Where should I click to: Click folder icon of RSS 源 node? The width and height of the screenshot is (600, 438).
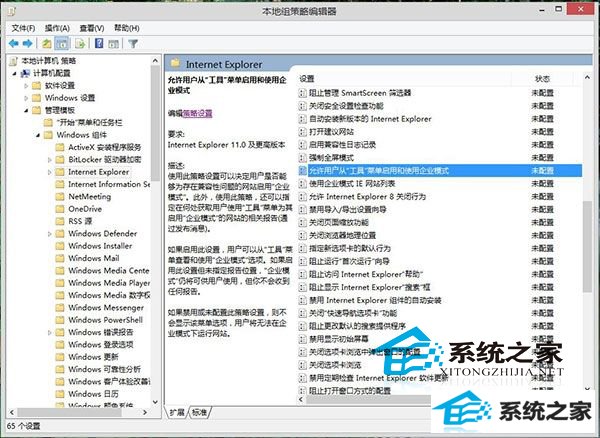[60, 221]
